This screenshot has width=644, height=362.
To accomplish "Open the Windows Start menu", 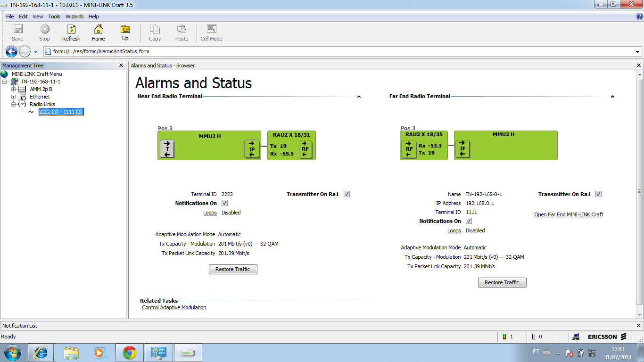I will 12,352.
